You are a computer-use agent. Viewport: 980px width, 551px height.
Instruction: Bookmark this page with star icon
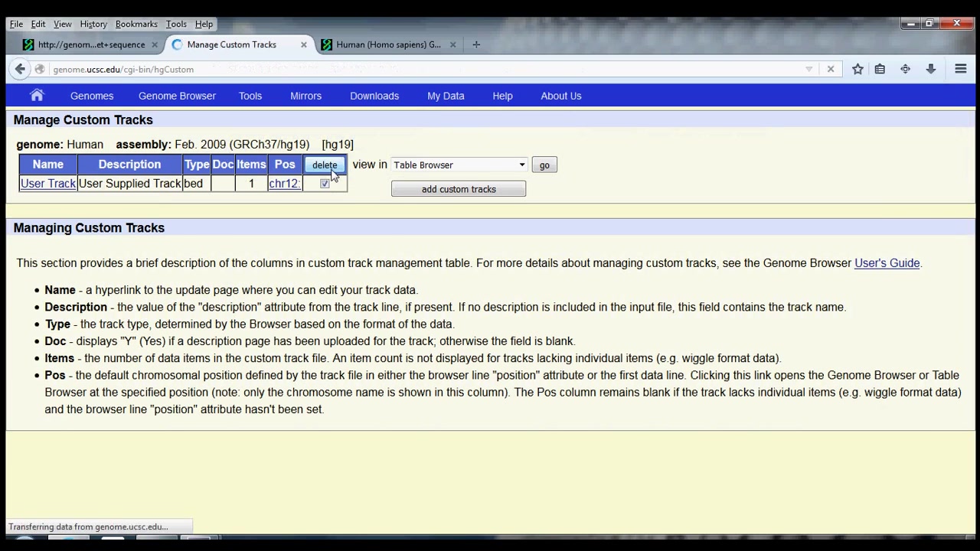pyautogui.click(x=857, y=69)
